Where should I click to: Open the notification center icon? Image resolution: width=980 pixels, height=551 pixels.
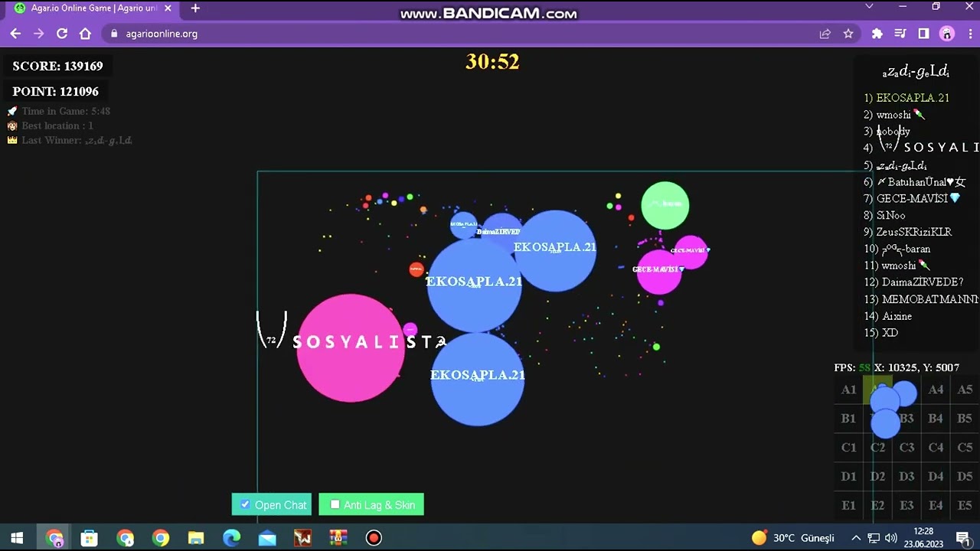click(962, 538)
